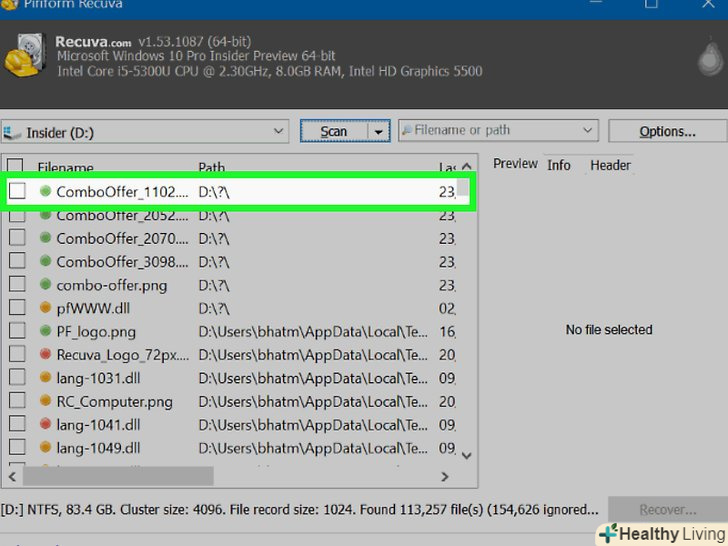Click the horizontal scroll left arrow
Viewport: 728px width, 546px height.
pyautogui.click(x=13, y=477)
